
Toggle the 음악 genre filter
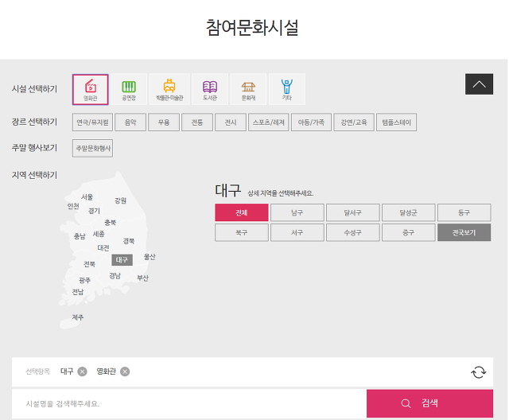click(130, 122)
